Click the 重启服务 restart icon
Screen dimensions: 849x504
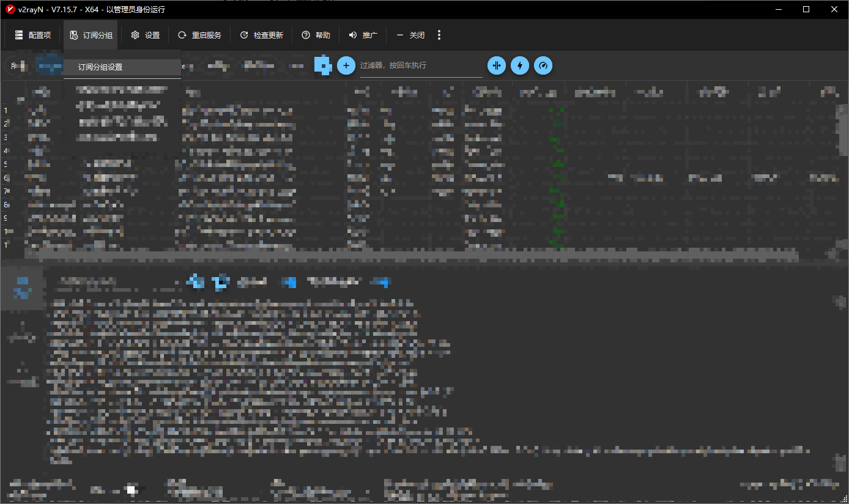[182, 35]
